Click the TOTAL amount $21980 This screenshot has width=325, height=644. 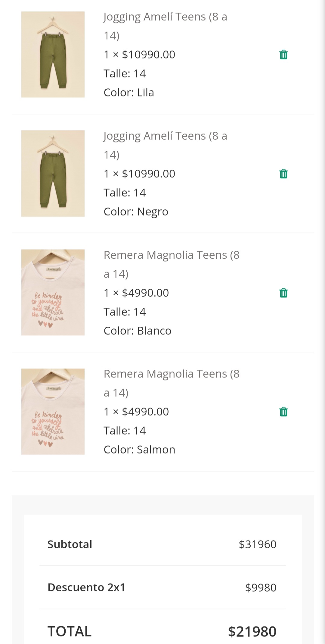(x=252, y=631)
